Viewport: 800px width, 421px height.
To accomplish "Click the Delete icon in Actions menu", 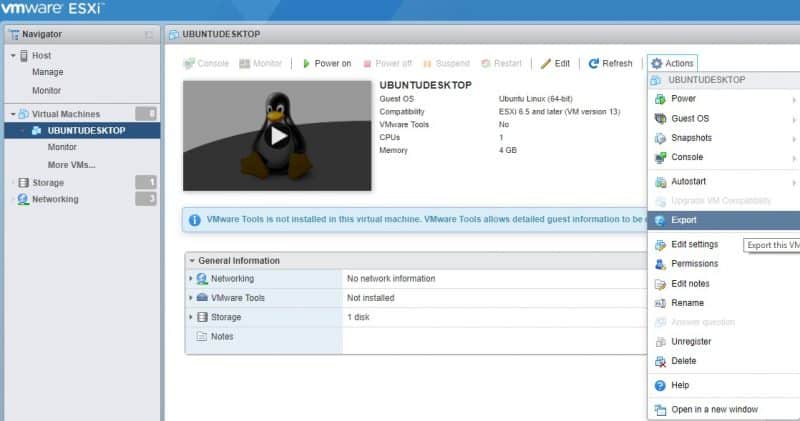I will 659,361.
